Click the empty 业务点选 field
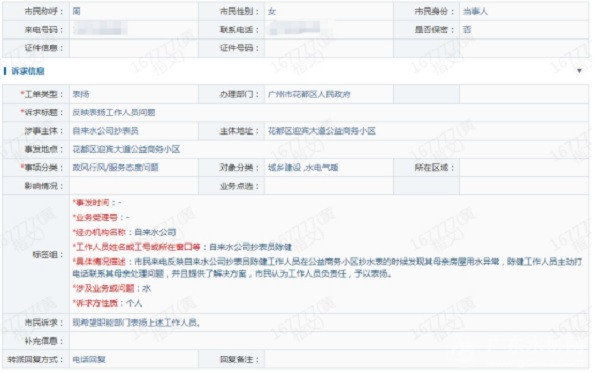Image resolution: width=593 pixels, height=377 pixels. coord(329,186)
